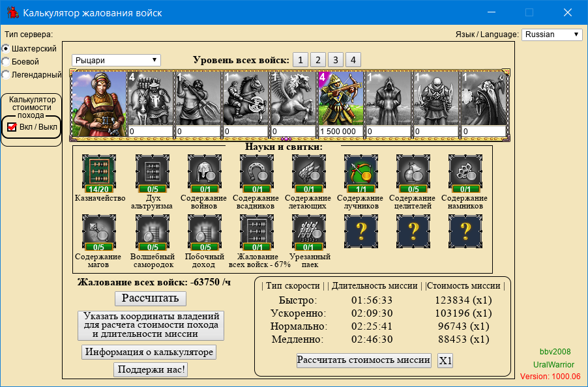Click the Содержание всадников horseshoe icon
Screen dimensions: 588x387
[256, 171]
